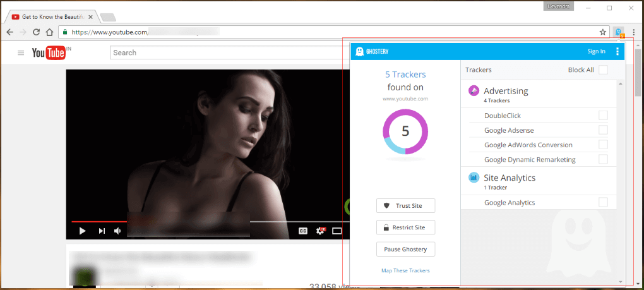Screen dimensions: 644x290
Task: Play the YouTube video
Action: pyautogui.click(x=82, y=231)
